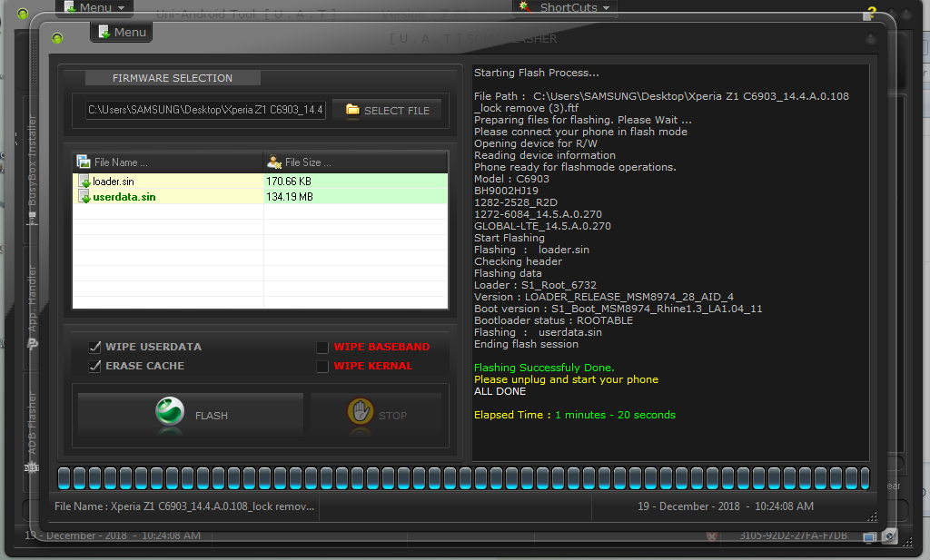Enable the WIPE BASEBAND checkbox
Image resolution: width=930 pixels, height=560 pixels.
click(322, 348)
